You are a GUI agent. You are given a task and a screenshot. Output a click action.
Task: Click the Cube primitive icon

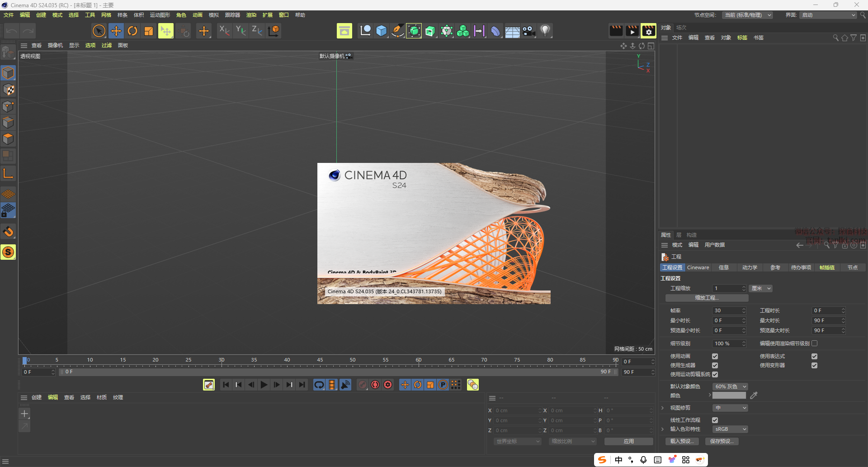coord(382,31)
